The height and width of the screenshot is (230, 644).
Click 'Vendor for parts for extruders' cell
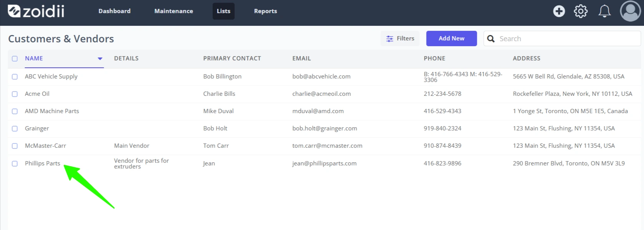click(141, 163)
